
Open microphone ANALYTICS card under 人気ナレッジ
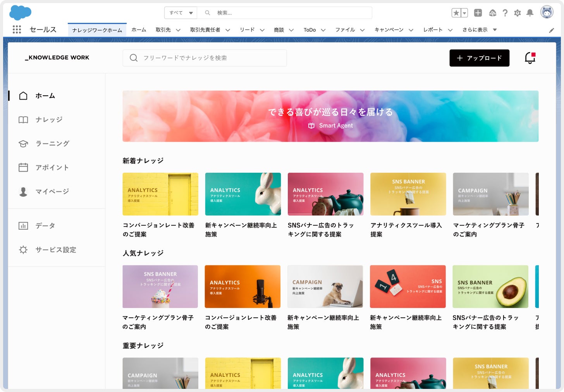pos(242,287)
